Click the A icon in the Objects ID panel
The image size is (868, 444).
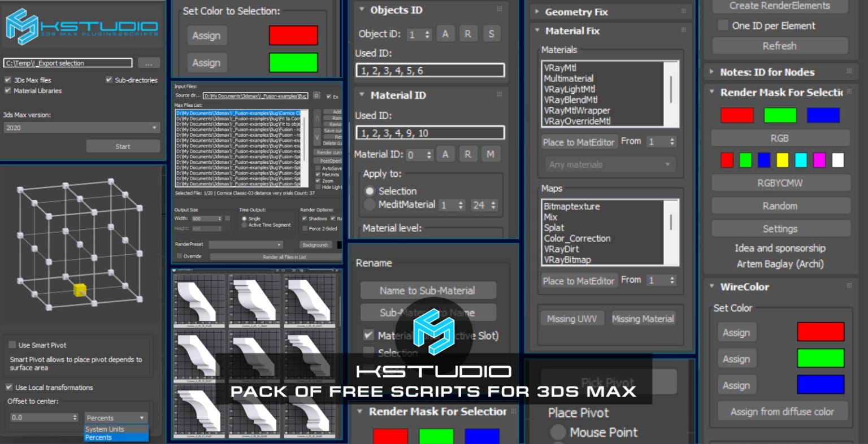tap(445, 34)
